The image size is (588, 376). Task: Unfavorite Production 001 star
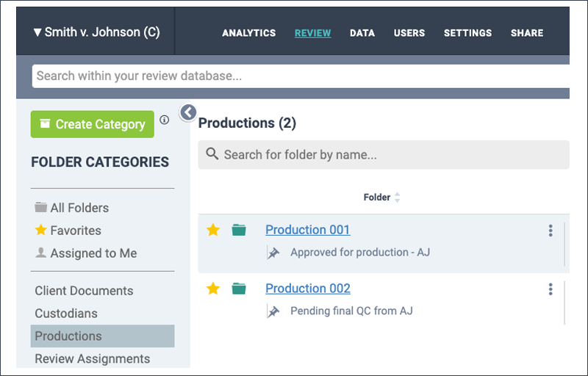213,230
